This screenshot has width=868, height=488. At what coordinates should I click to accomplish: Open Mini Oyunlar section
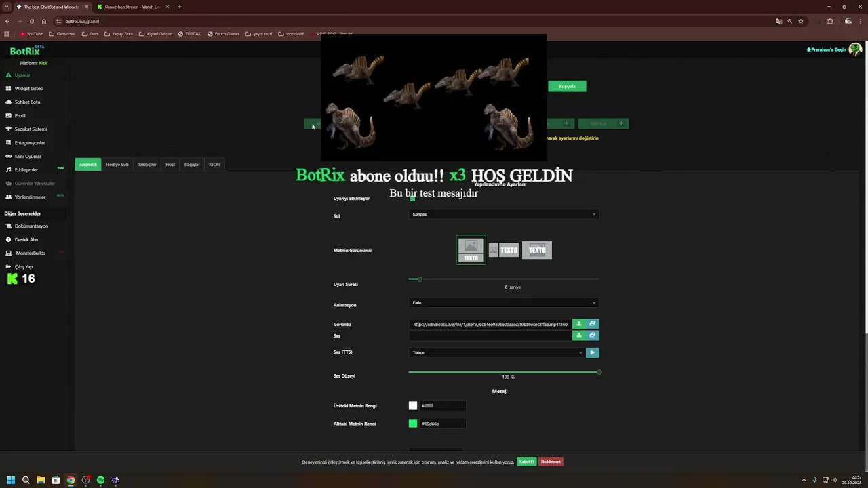[28, 157]
